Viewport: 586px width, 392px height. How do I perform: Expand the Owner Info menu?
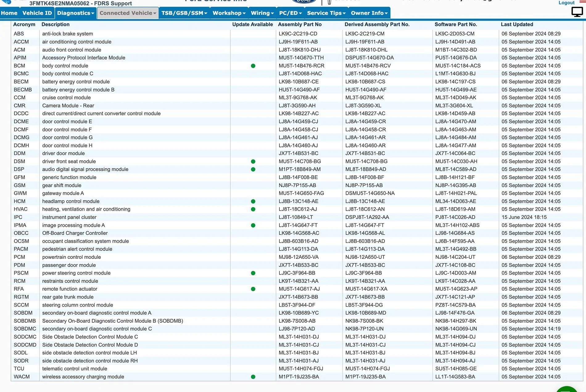tap(369, 13)
